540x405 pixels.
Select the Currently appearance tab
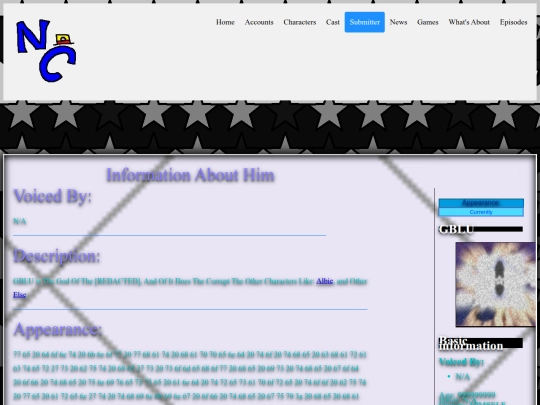pyautogui.click(x=481, y=212)
